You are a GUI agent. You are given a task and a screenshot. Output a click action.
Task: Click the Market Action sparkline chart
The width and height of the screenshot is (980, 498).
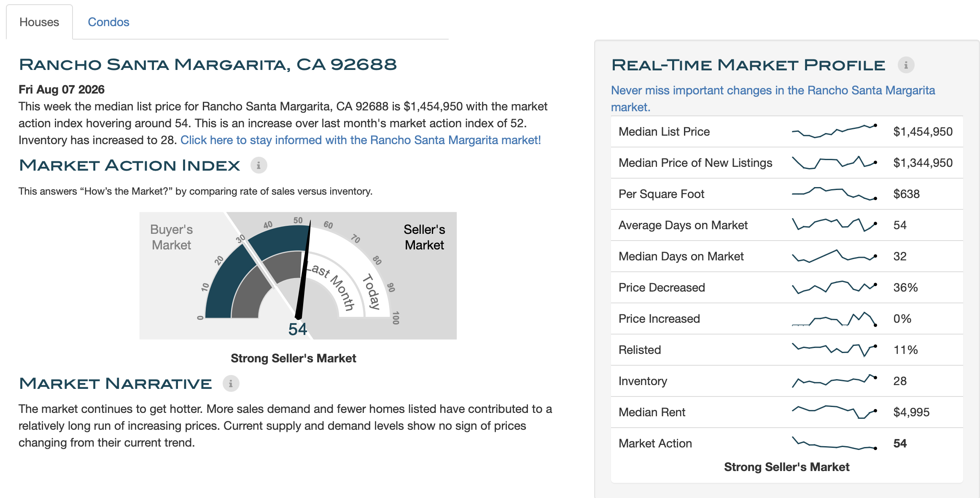pyautogui.click(x=834, y=443)
